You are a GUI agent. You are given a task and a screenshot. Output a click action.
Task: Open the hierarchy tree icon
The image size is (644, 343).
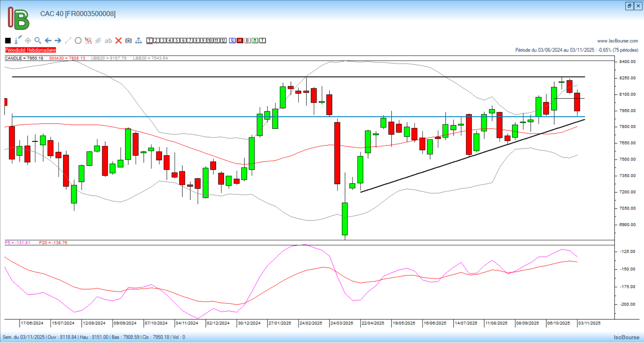click(x=139, y=41)
